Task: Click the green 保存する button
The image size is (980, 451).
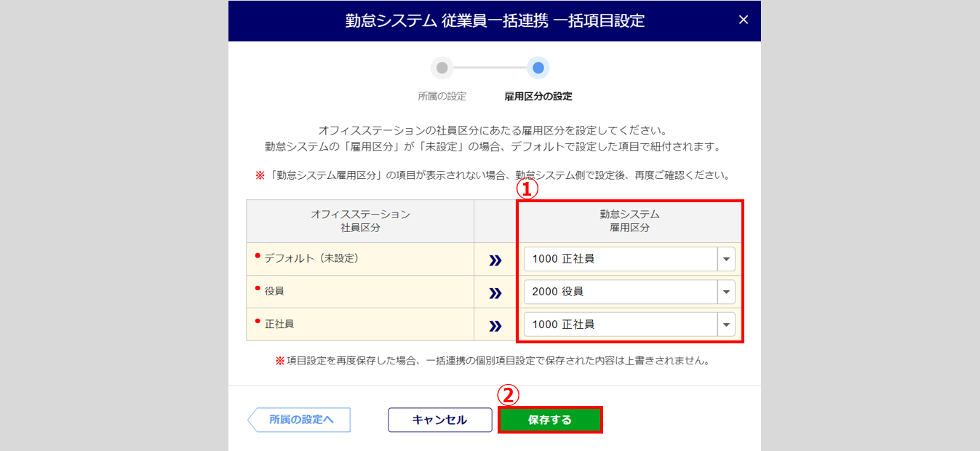Action: tap(550, 420)
